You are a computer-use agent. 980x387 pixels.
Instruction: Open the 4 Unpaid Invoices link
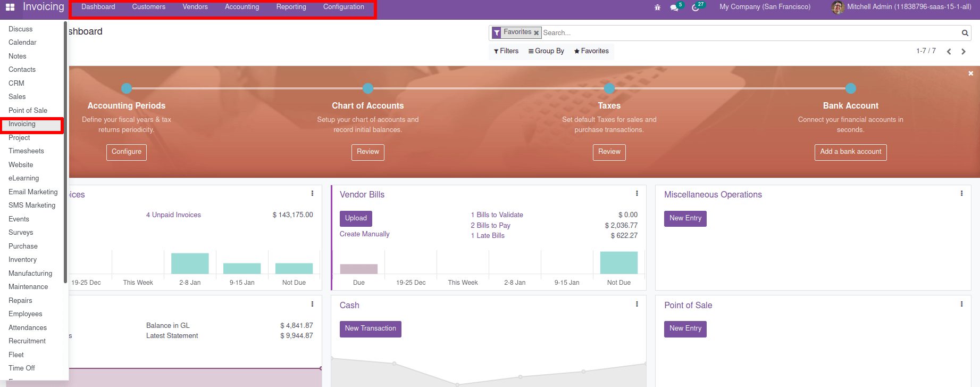pos(173,215)
